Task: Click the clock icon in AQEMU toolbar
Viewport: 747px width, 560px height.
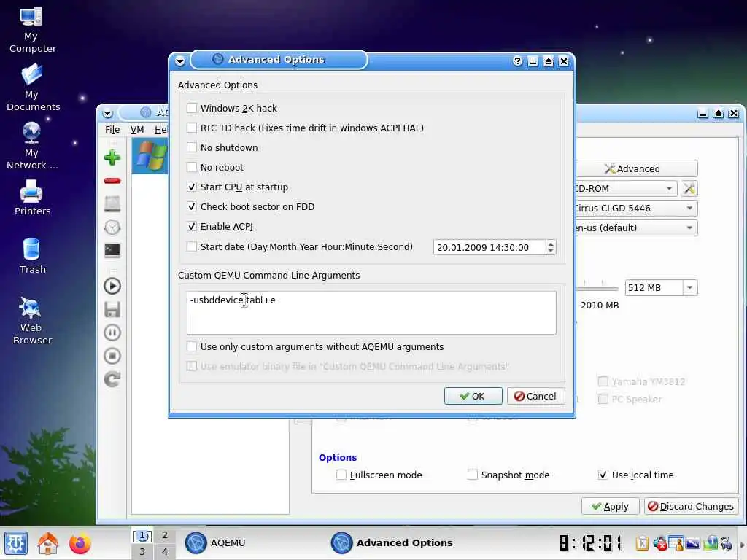Action: (x=112, y=227)
